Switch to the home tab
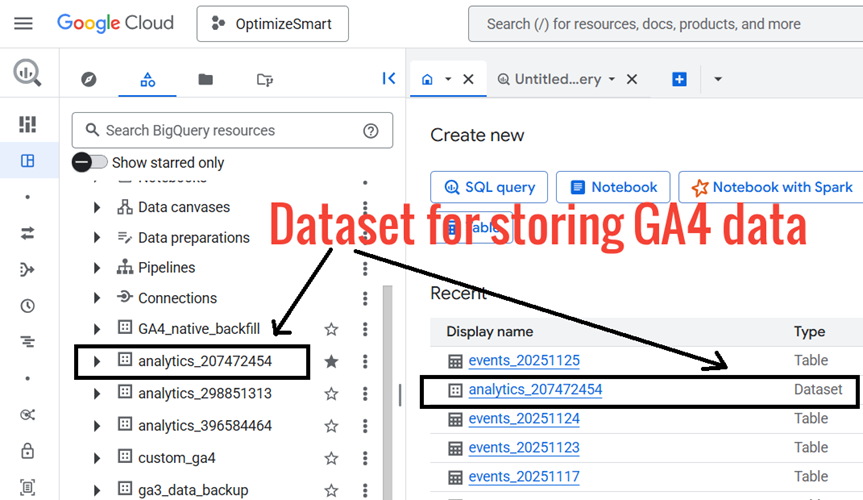Screen dimensions: 863x500 pyautogui.click(x=427, y=79)
